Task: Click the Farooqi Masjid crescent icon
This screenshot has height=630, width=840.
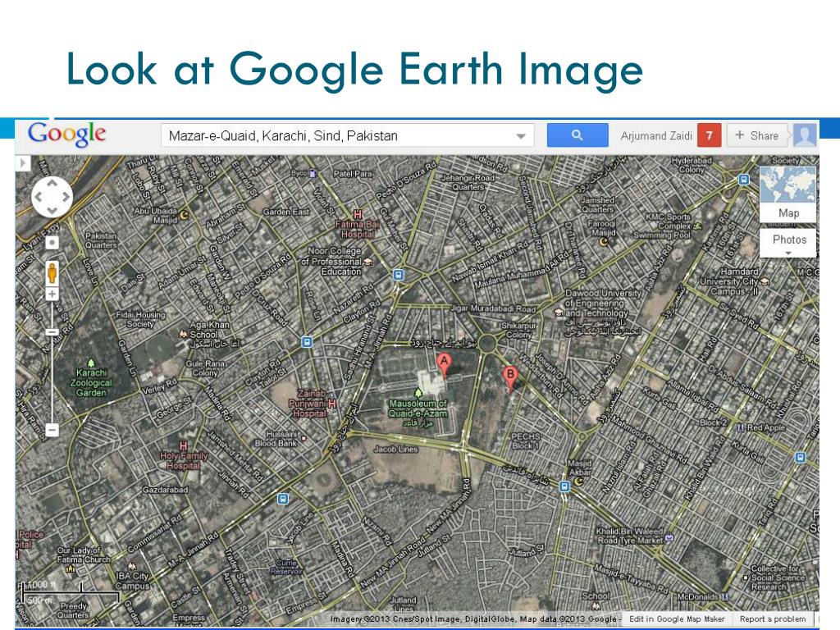Action: click(604, 242)
